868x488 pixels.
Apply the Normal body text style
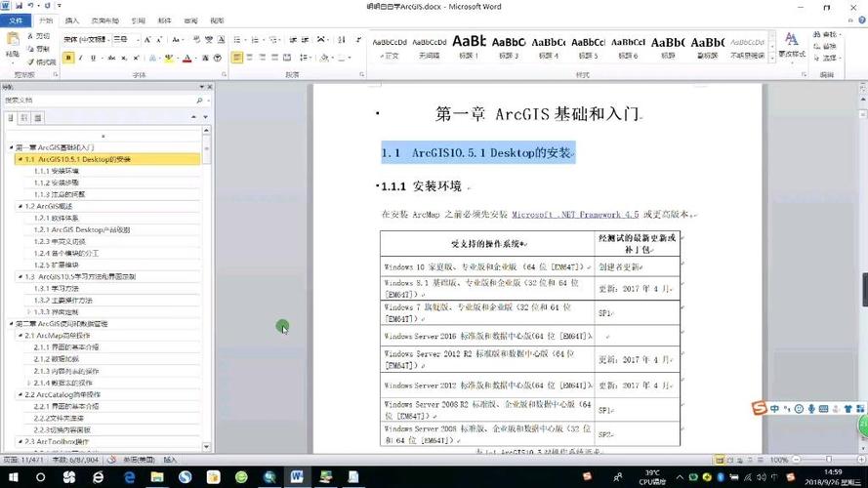pyautogui.click(x=390, y=47)
